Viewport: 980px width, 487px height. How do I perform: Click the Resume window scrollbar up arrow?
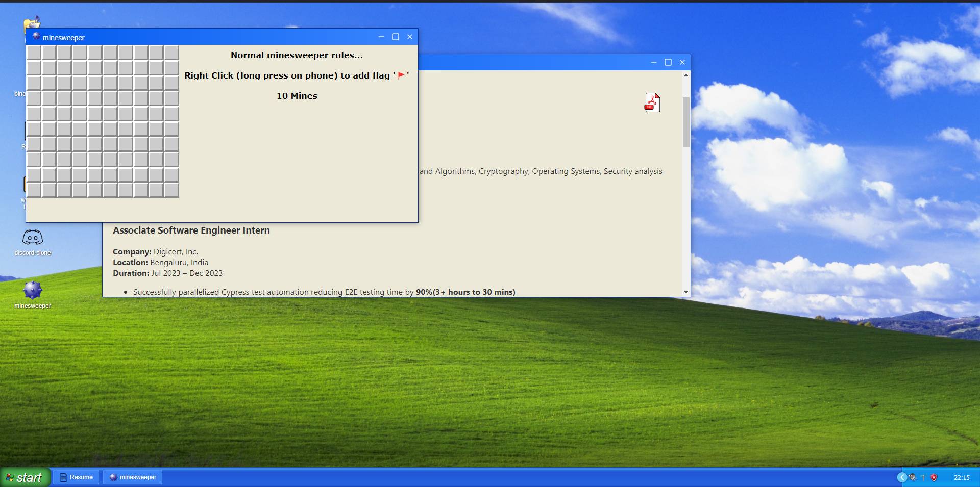[x=687, y=75]
